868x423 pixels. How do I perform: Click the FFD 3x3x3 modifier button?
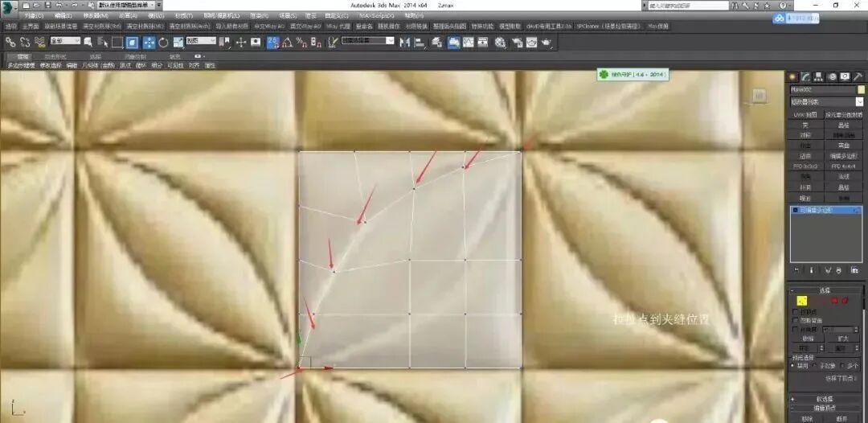click(805, 166)
